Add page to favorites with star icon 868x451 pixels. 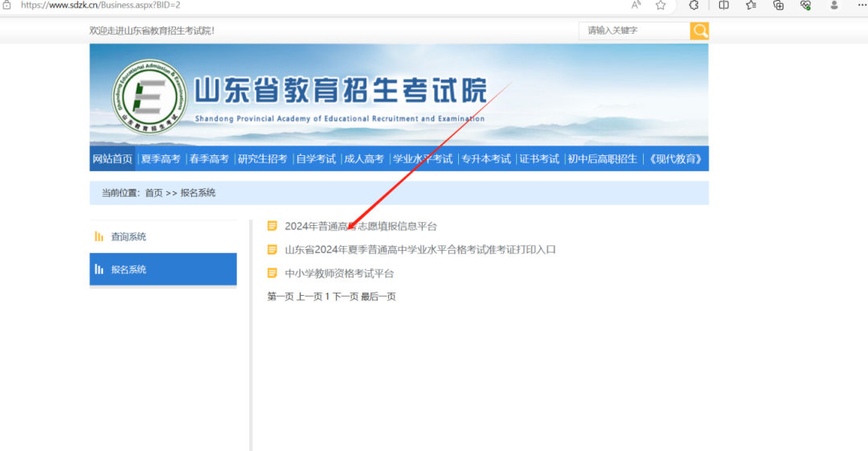point(661,5)
